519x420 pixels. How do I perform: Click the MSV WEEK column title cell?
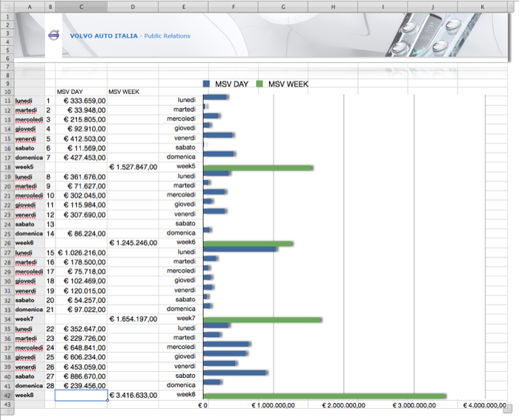[x=124, y=92]
